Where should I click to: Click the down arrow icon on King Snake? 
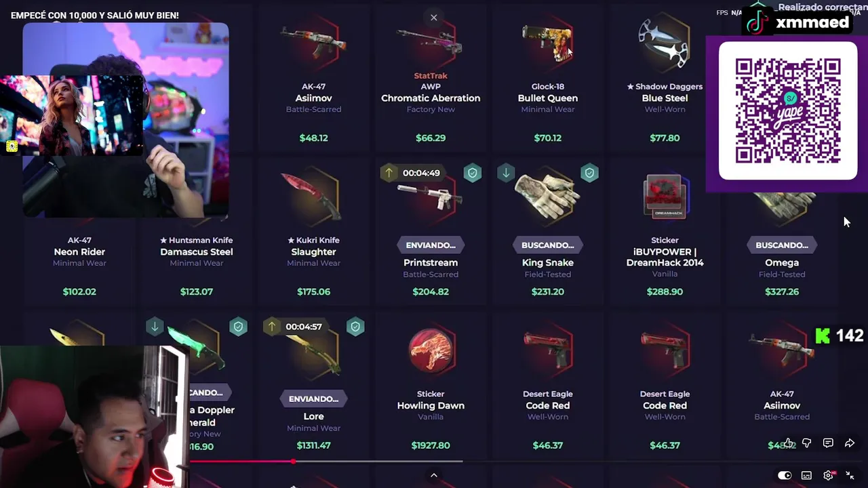(x=506, y=173)
